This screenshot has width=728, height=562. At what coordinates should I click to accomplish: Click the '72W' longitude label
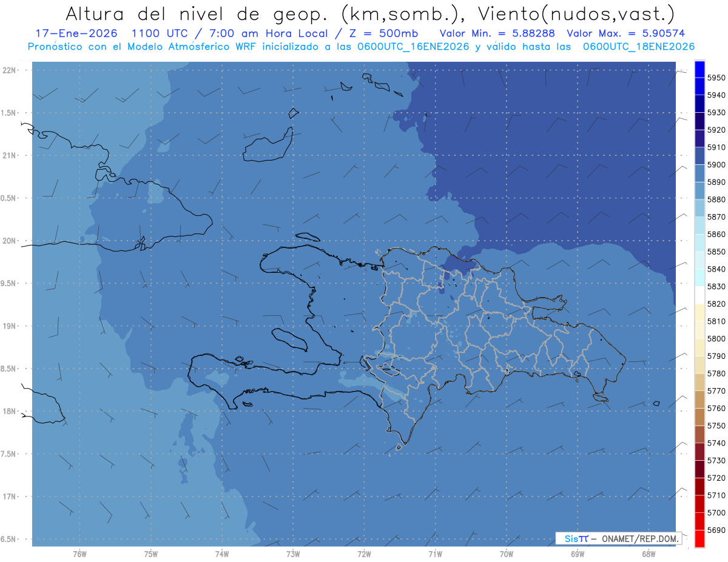click(x=364, y=554)
